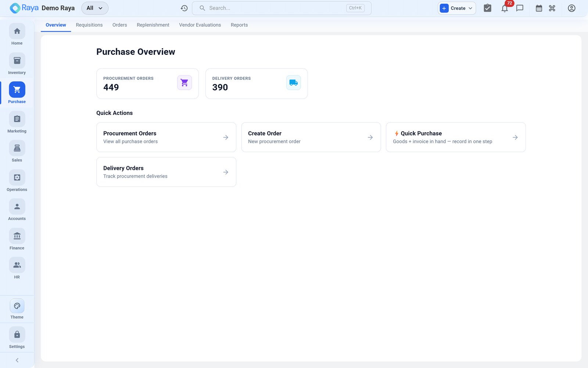Switch to the Overview tab
Screen dimensions: 588x368
click(x=56, y=25)
